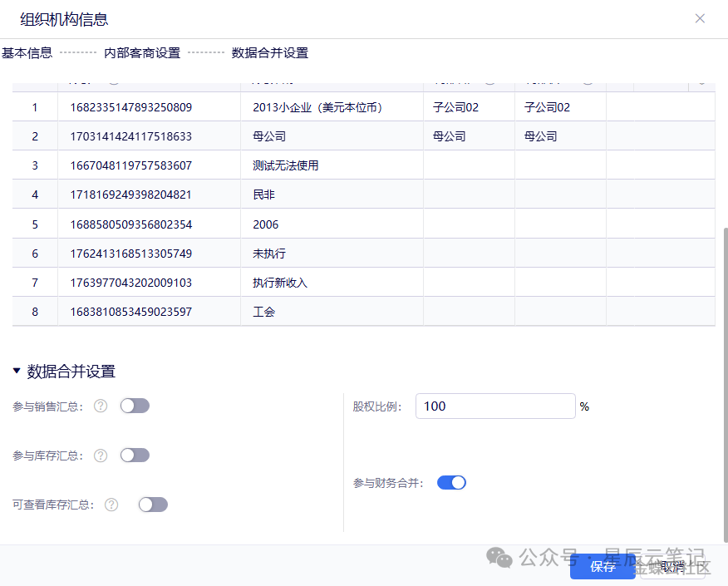
Task: Switch to the 内部客商设置 step
Action: coord(142,53)
